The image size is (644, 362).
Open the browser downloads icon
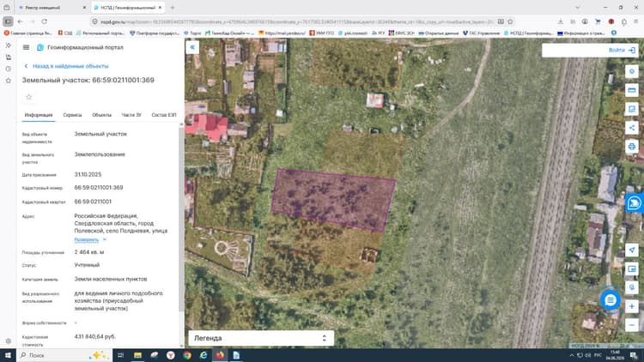tap(561, 21)
